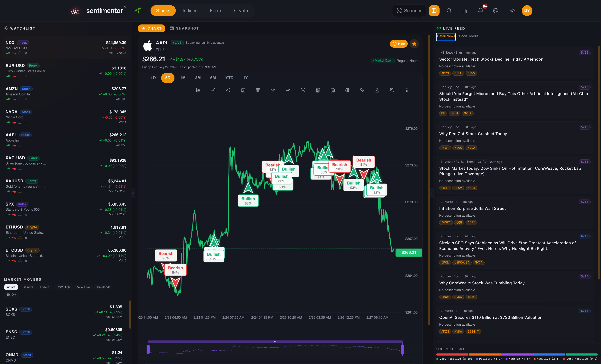Viewport: 601px width, 364px height.
Task: Switch to the Snapshot view
Action: click(x=184, y=28)
